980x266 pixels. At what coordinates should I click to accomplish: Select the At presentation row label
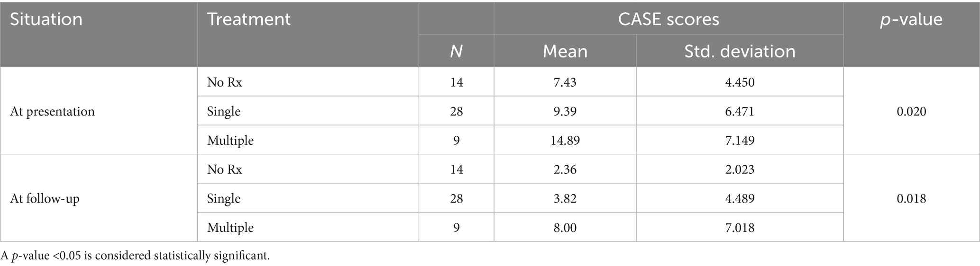point(52,112)
